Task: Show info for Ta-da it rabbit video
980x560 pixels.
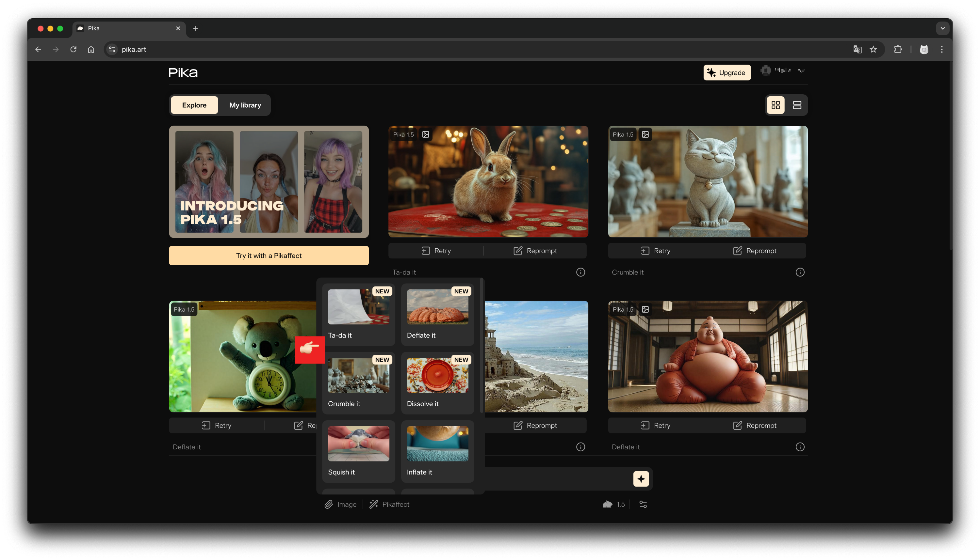Action: [580, 272]
